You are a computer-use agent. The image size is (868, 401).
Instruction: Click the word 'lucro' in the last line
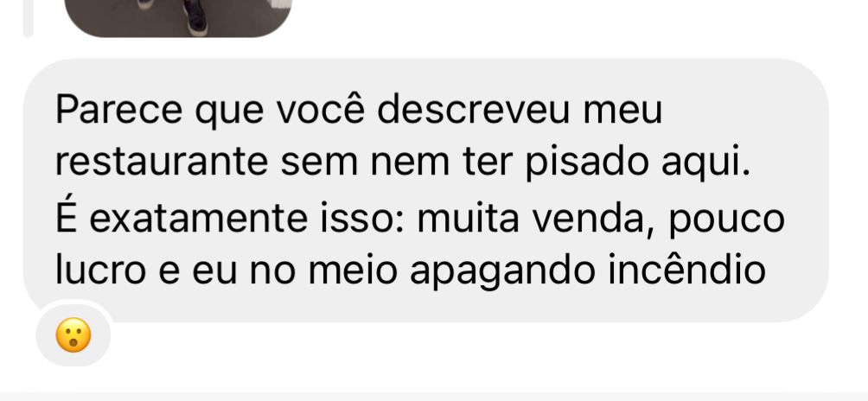coord(101,271)
